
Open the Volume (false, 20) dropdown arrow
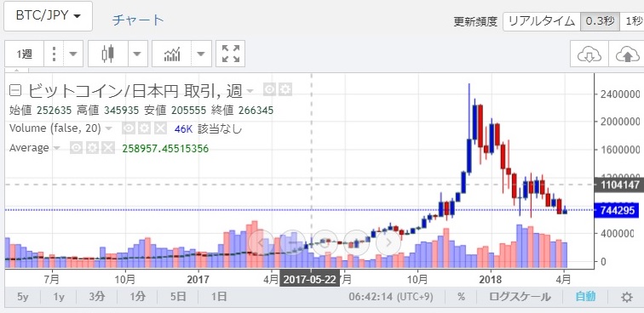click(108, 128)
